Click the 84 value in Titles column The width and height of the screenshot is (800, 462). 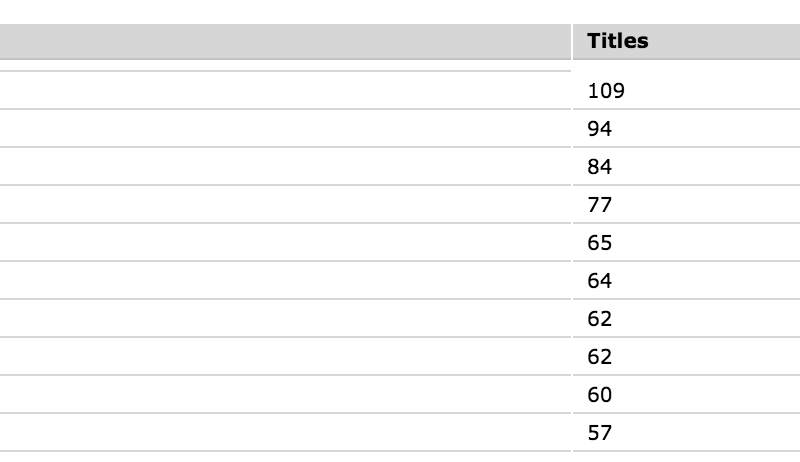click(686, 167)
